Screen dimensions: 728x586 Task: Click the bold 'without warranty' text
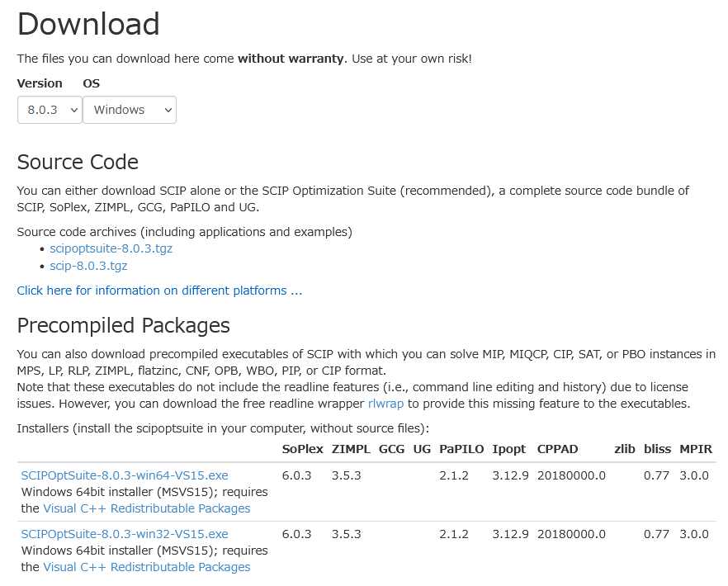click(x=291, y=59)
